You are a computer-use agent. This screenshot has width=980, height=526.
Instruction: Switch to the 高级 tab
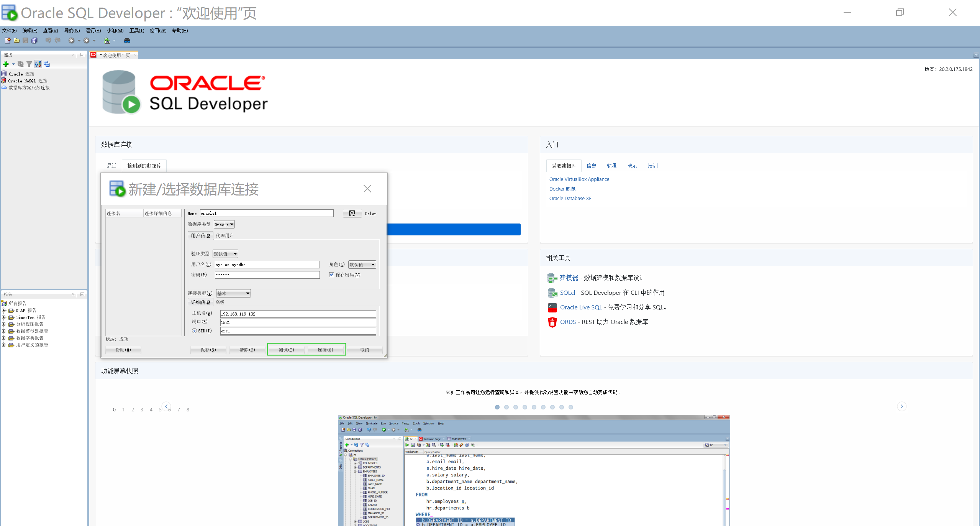point(220,302)
